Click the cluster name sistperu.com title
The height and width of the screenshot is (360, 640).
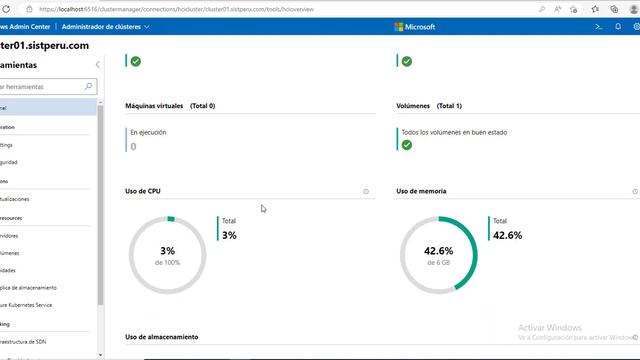click(44, 45)
